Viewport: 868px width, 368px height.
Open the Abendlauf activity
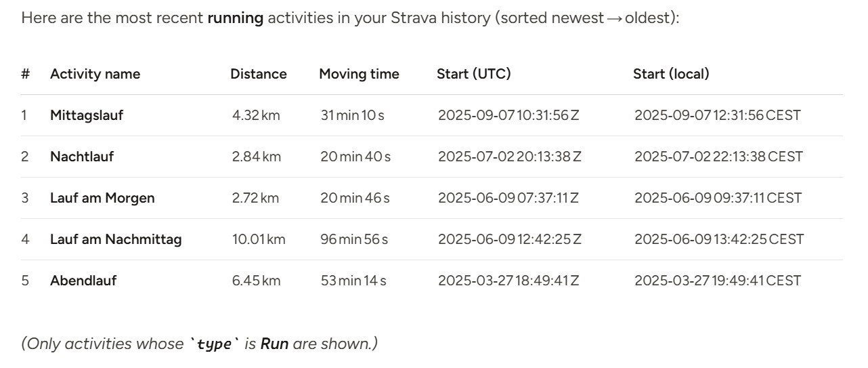pos(83,281)
